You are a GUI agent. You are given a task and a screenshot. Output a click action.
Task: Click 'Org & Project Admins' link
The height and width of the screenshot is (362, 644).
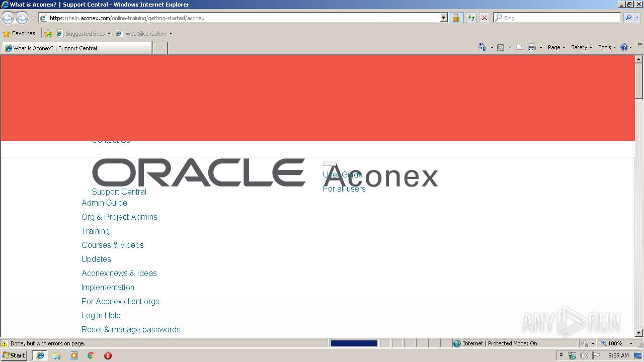click(119, 217)
